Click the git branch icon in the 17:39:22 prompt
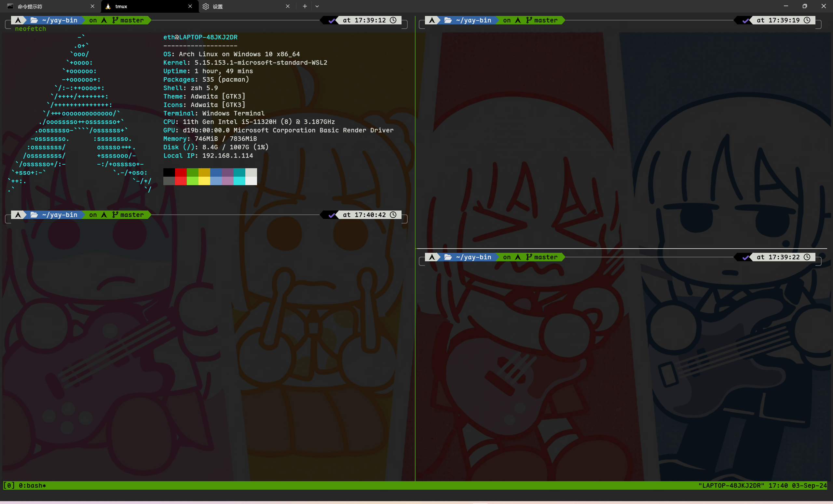833x504 pixels. click(x=529, y=257)
